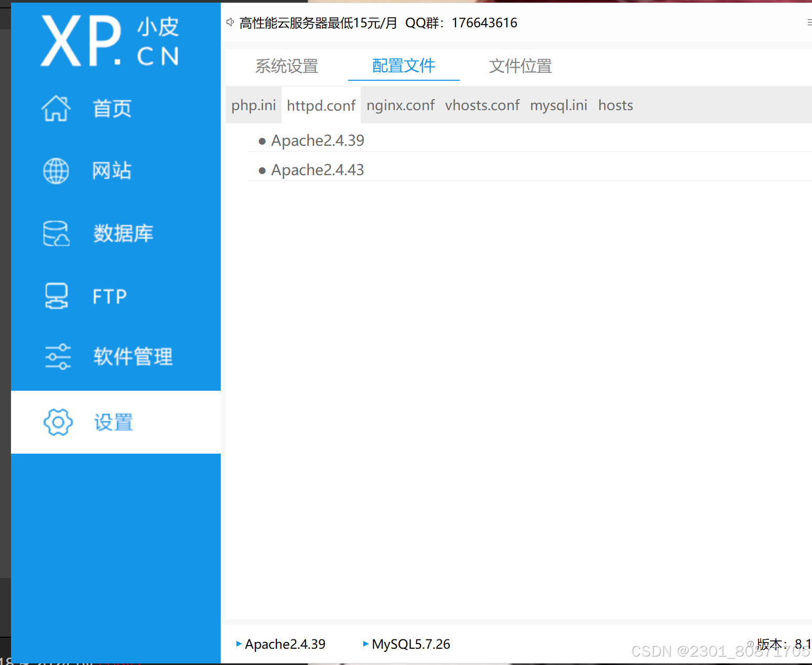The width and height of the screenshot is (812, 665).
Task: Select the hosts config tab
Action: [x=615, y=105]
